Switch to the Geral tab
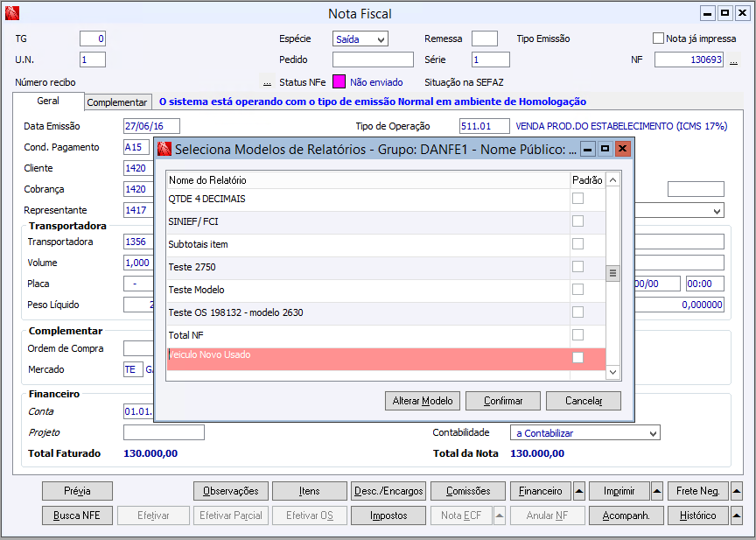Image resolution: width=756 pixels, height=540 pixels. pos(48,101)
